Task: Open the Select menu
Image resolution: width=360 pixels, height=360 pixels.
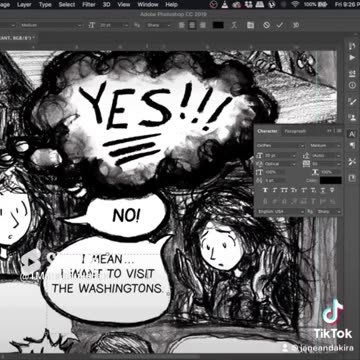Action: click(x=67, y=5)
